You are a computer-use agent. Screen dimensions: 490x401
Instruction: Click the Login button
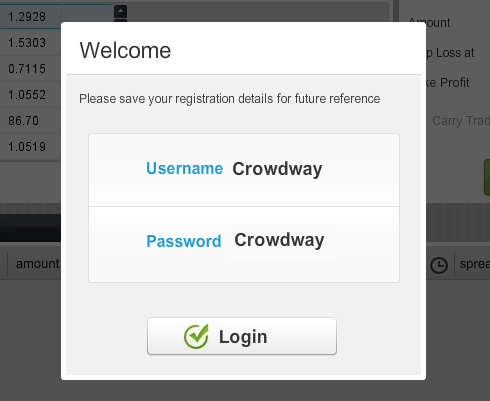pos(242,336)
